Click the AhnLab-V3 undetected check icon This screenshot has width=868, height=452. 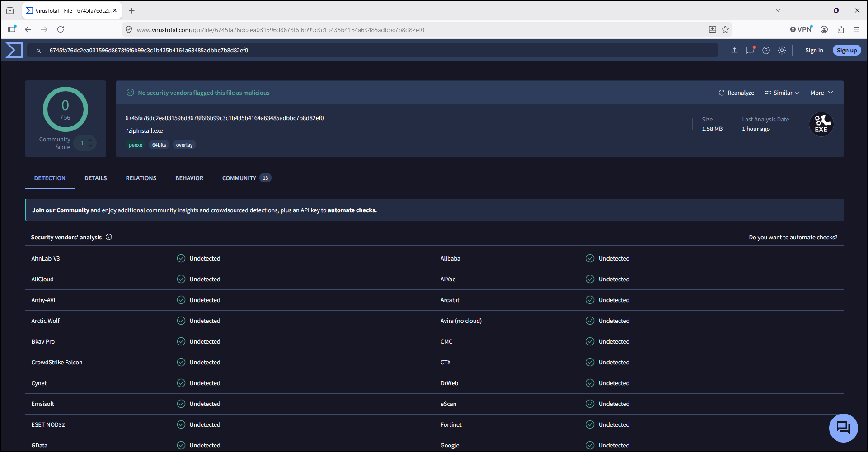pos(181,258)
